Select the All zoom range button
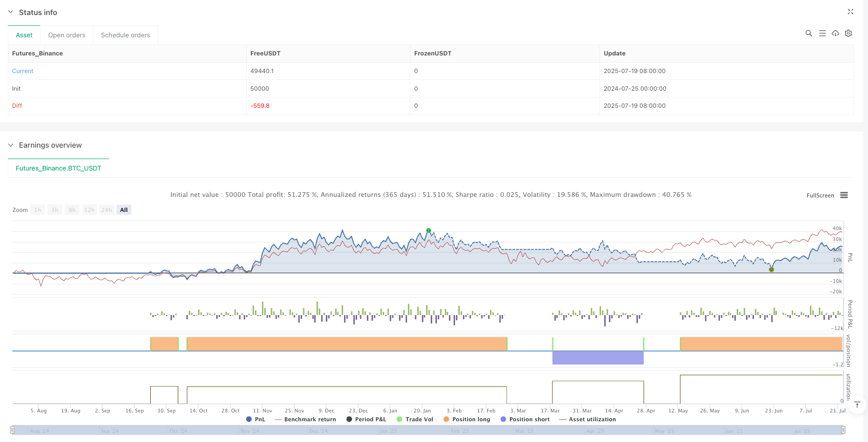This screenshot has width=868, height=442. (124, 210)
